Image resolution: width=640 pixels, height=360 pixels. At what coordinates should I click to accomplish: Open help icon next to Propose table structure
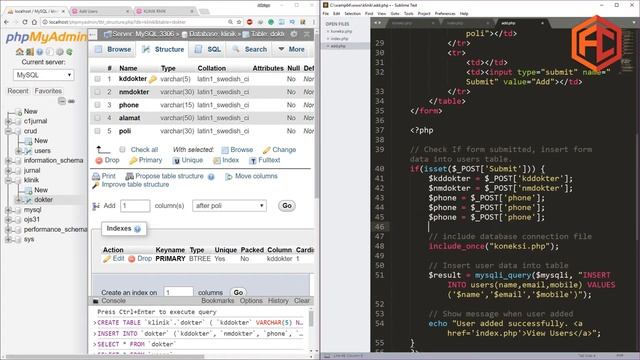[x=211, y=177]
